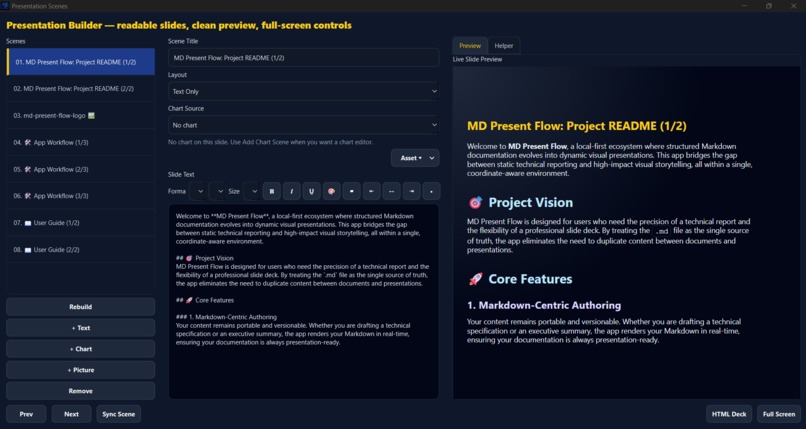Export with the HTML Deck button

(729, 414)
